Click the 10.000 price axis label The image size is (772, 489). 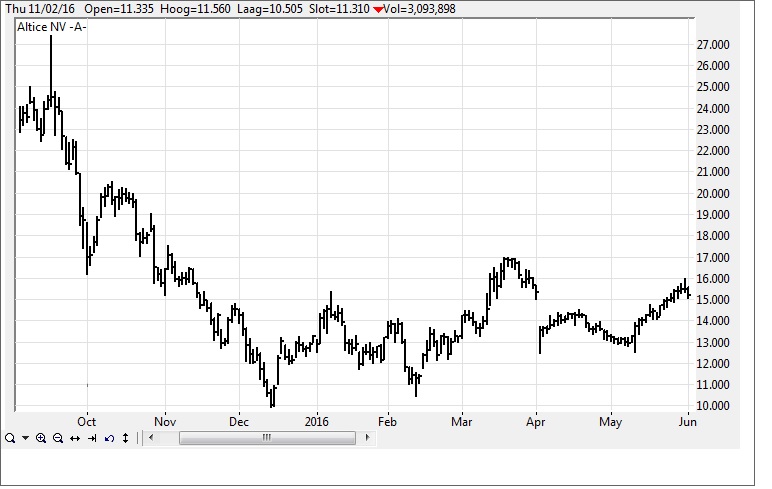click(x=713, y=406)
